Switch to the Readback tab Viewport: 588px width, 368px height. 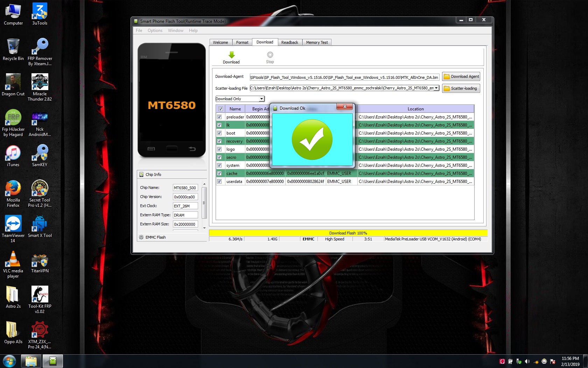290,42
